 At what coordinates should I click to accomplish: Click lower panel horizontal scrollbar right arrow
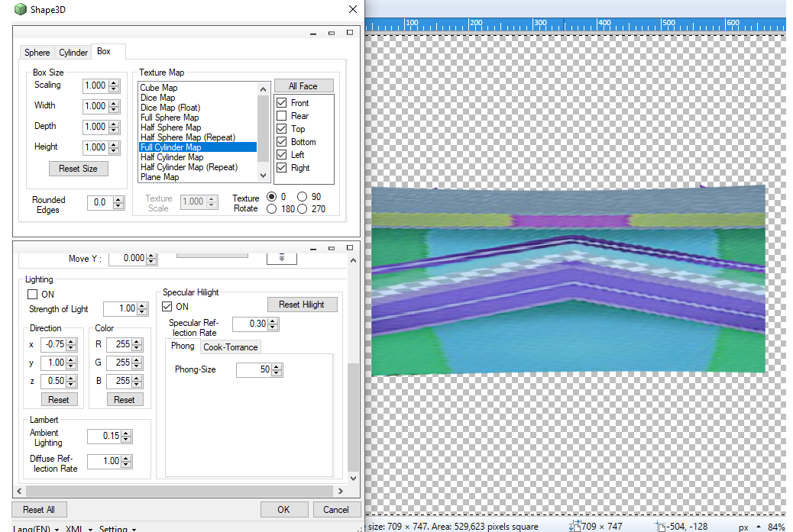click(341, 491)
